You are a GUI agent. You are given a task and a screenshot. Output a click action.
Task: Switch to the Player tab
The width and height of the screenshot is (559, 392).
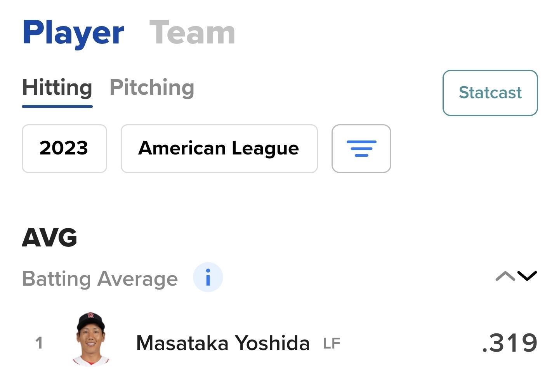pyautogui.click(x=73, y=33)
